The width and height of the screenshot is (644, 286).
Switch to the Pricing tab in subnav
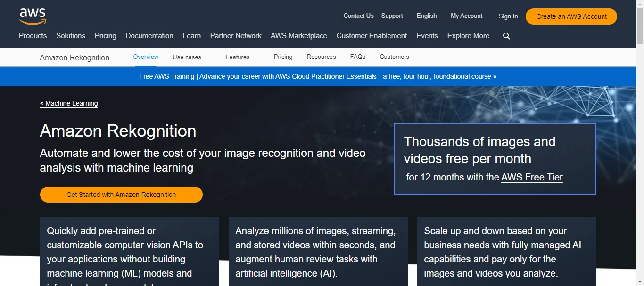[x=283, y=57]
